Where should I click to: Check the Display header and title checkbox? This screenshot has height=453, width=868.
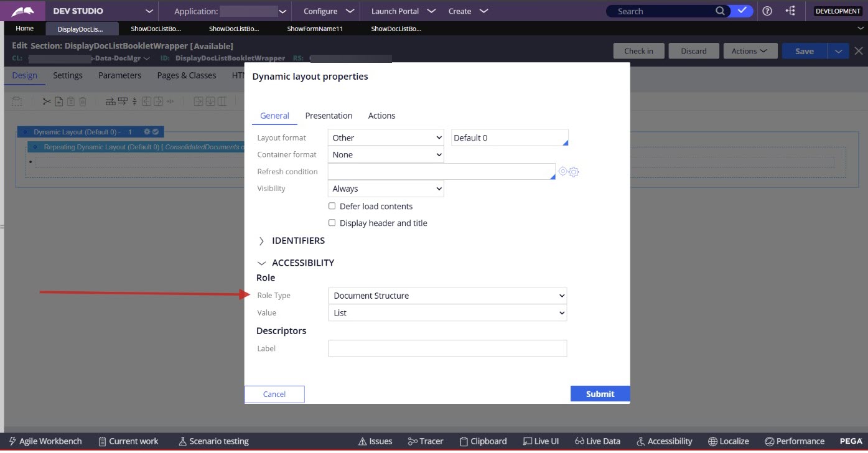tap(332, 223)
